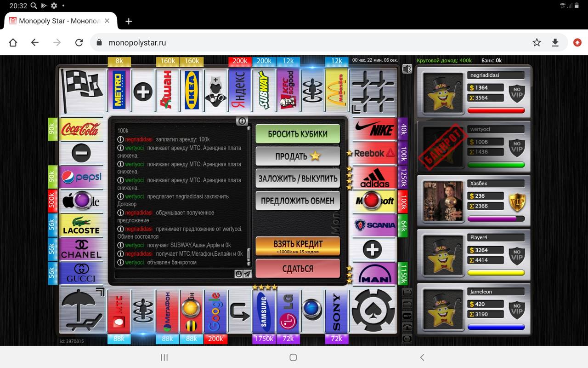Click the Яндекс property square
This screenshot has width=588, height=368.
point(240,90)
